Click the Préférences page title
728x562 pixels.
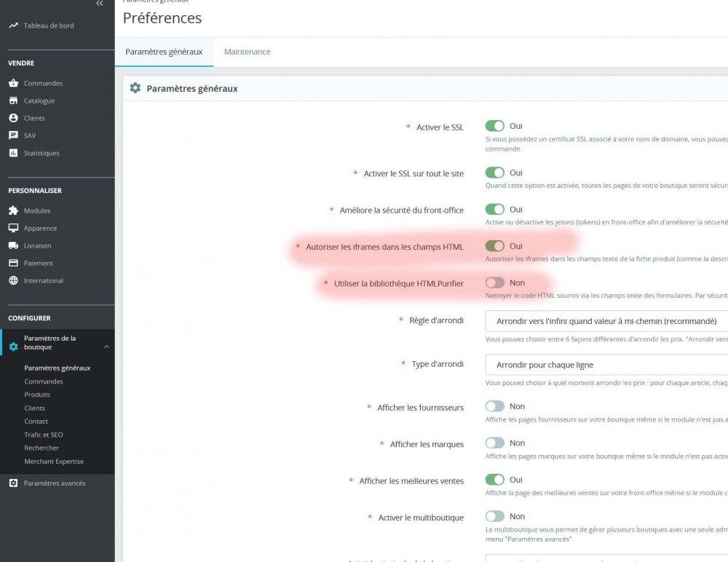pos(162,17)
